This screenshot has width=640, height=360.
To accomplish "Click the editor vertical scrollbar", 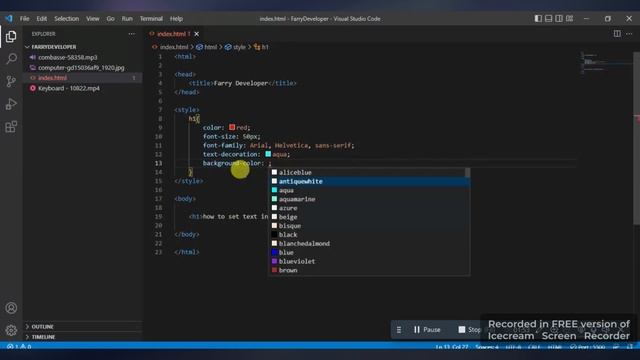I will [637, 138].
